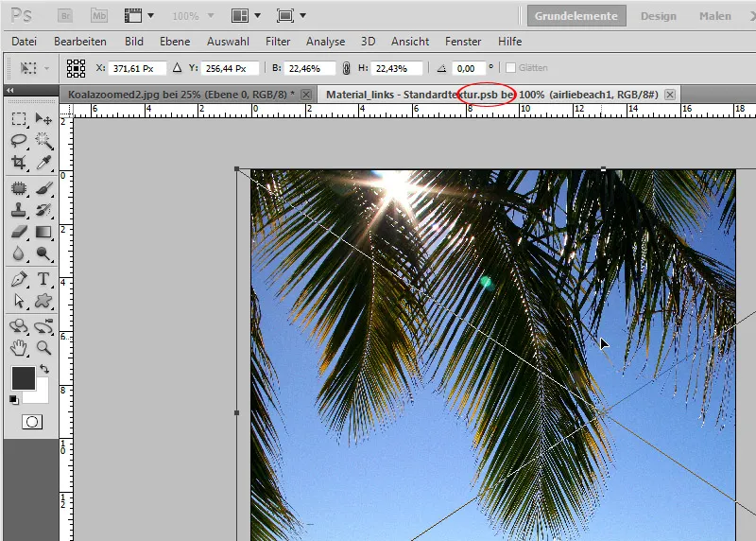Open the Bearbeiten menu
The image size is (756, 541).
[80, 42]
